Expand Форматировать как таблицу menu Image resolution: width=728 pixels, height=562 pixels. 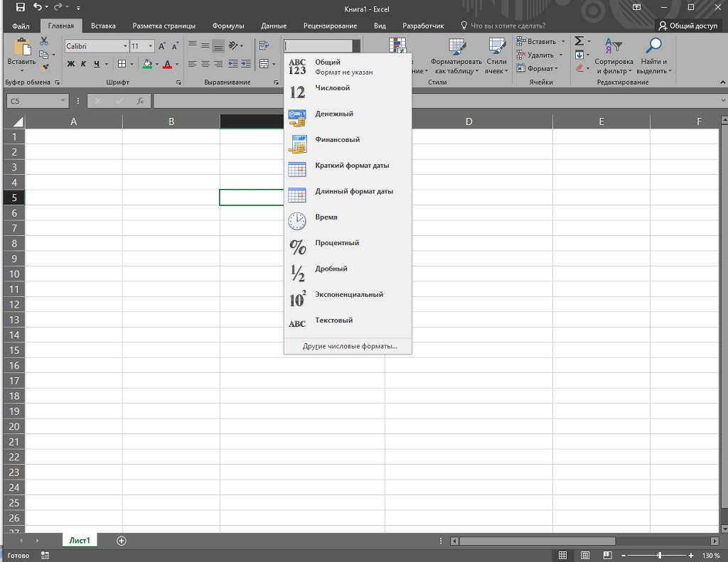[456, 57]
